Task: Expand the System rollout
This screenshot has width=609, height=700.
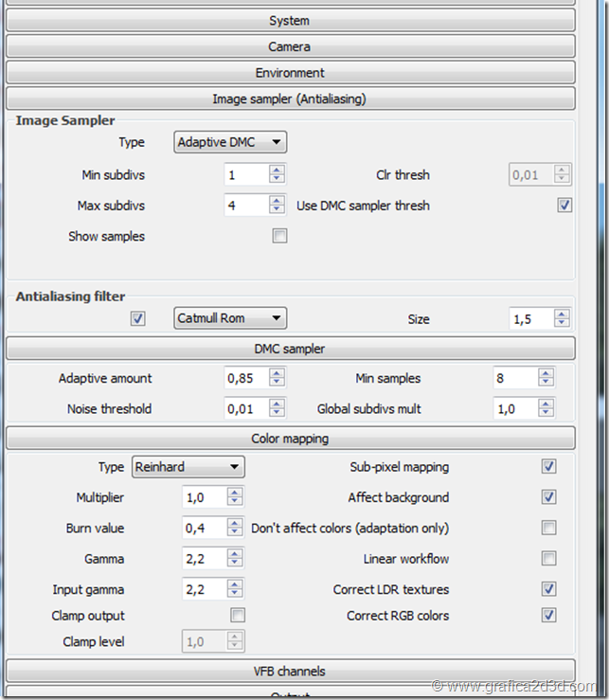Action: (289, 20)
